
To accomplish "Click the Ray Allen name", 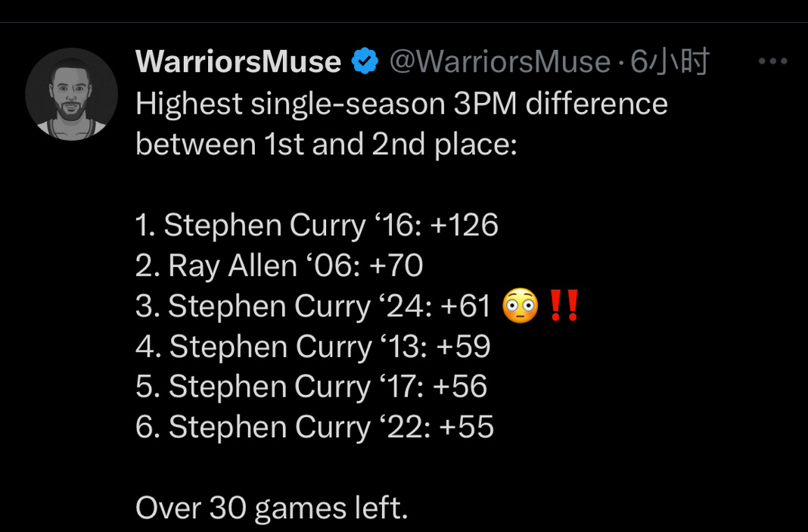I will [233, 266].
